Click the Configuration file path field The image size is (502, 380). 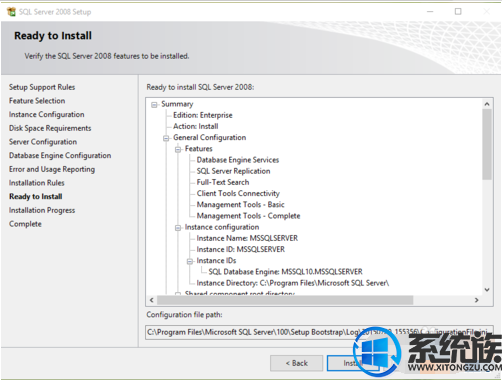click(x=319, y=332)
